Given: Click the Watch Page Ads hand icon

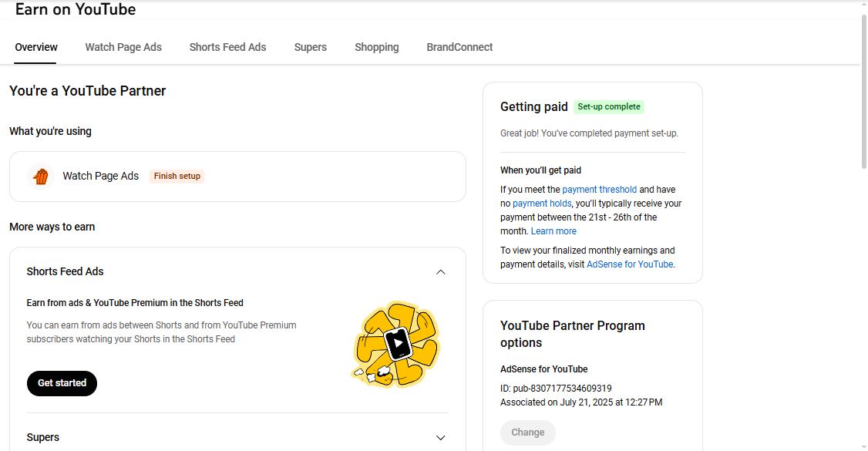Looking at the screenshot, I should (x=41, y=177).
